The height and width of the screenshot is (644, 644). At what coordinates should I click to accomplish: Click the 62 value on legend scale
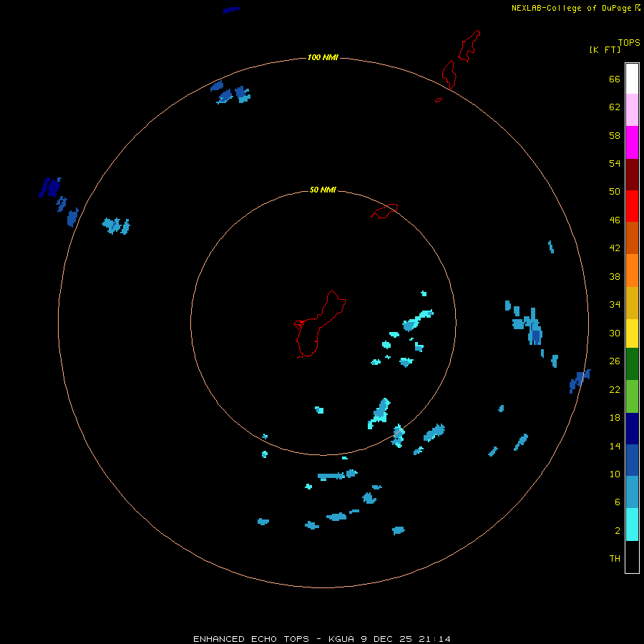615,107
